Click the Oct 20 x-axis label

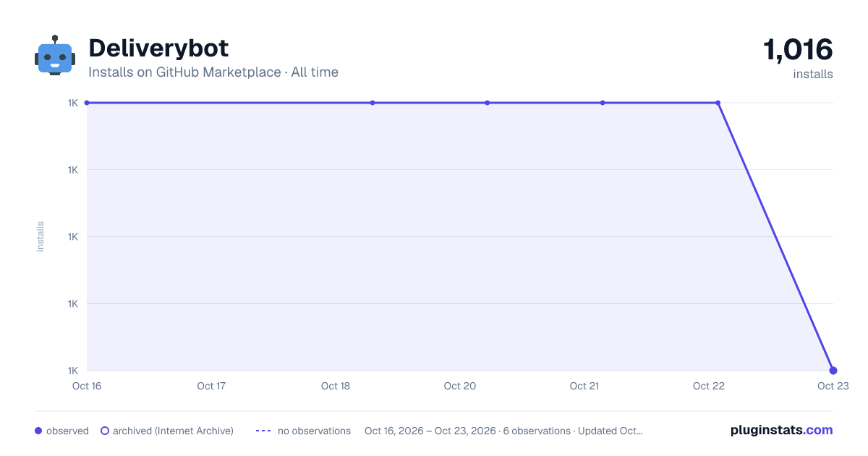[460, 387]
